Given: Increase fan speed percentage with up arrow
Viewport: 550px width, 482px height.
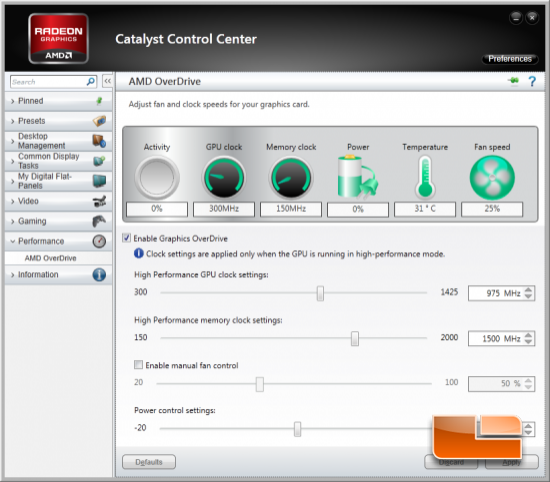Looking at the screenshot, I should [x=528, y=380].
